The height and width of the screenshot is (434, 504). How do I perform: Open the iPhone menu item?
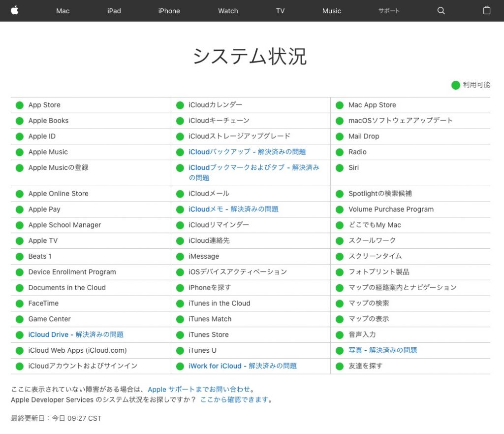pyautogui.click(x=169, y=11)
